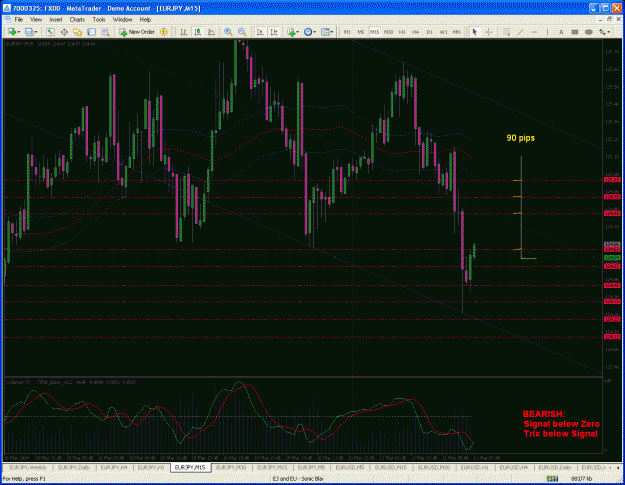Switch to bar chart display
This screenshot has width=625, height=485.
point(184,32)
